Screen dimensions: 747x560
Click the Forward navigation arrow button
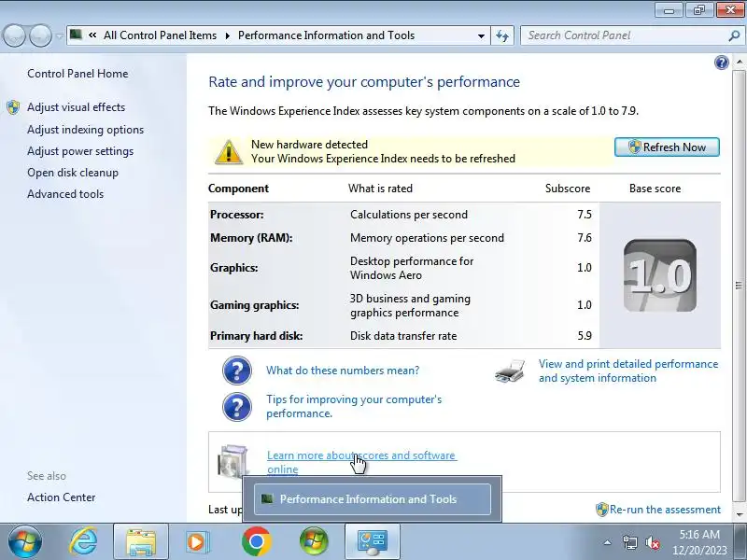click(41, 35)
